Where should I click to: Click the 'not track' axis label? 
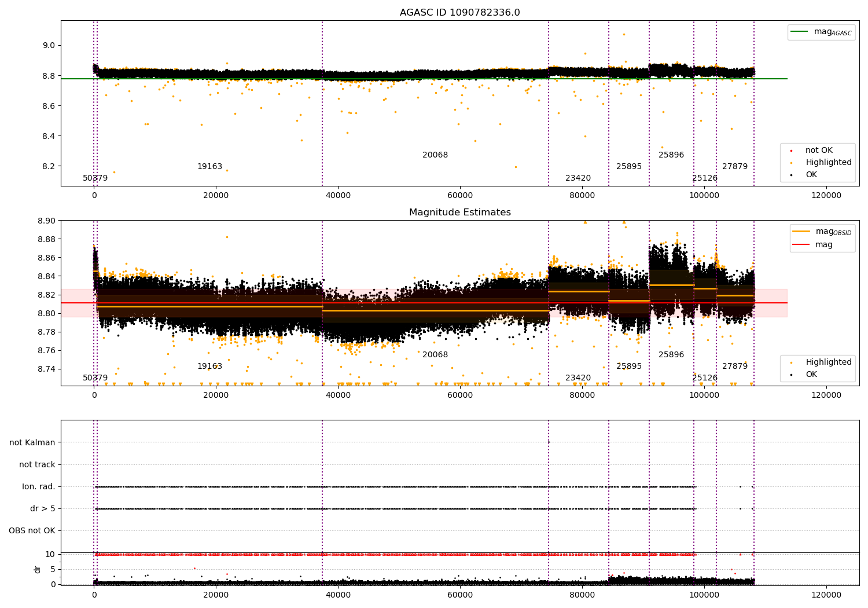(x=37, y=464)
